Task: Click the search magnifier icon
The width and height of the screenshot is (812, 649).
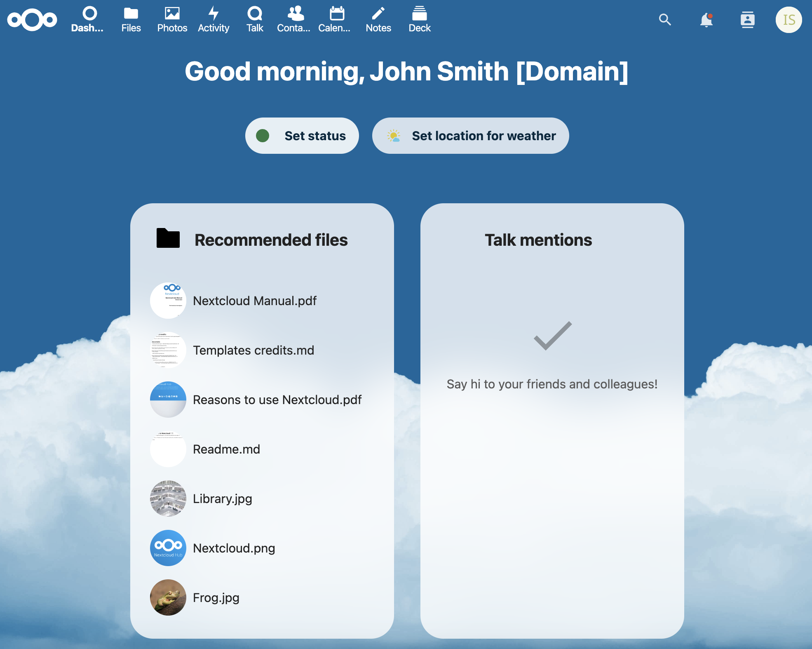Action: coord(665,19)
